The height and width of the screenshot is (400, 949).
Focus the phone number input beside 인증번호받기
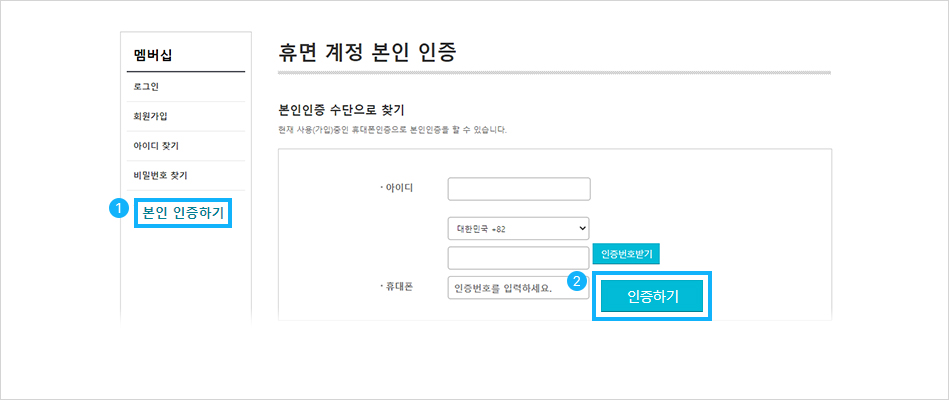[x=518, y=257]
